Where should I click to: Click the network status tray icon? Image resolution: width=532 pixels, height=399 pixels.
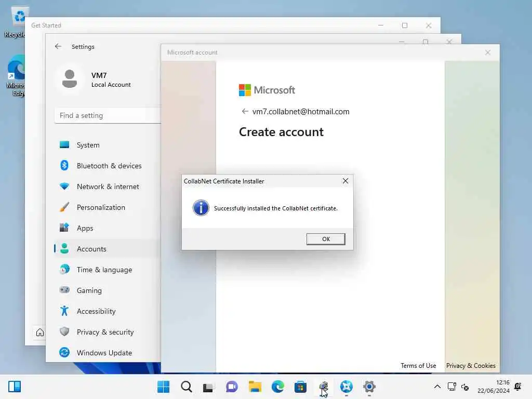click(451, 387)
